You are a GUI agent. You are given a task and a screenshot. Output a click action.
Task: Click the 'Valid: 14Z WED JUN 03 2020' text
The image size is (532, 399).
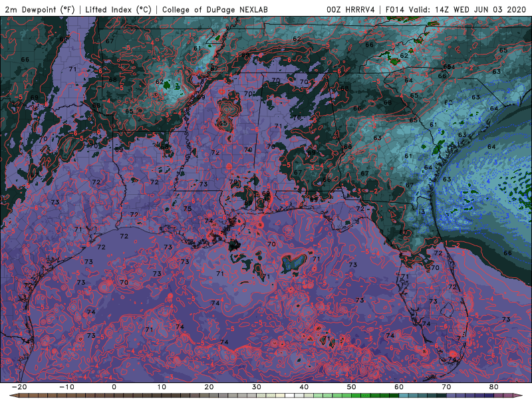[467, 9]
